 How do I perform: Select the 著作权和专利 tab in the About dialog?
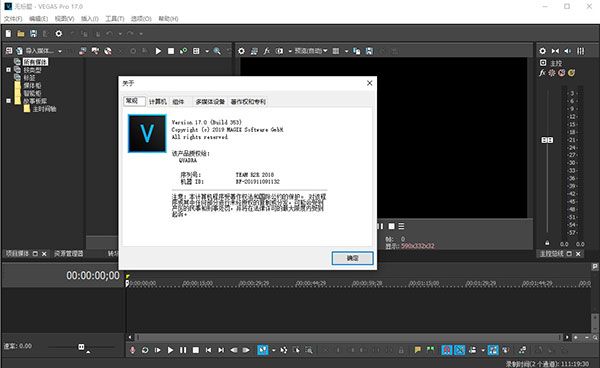click(x=248, y=101)
